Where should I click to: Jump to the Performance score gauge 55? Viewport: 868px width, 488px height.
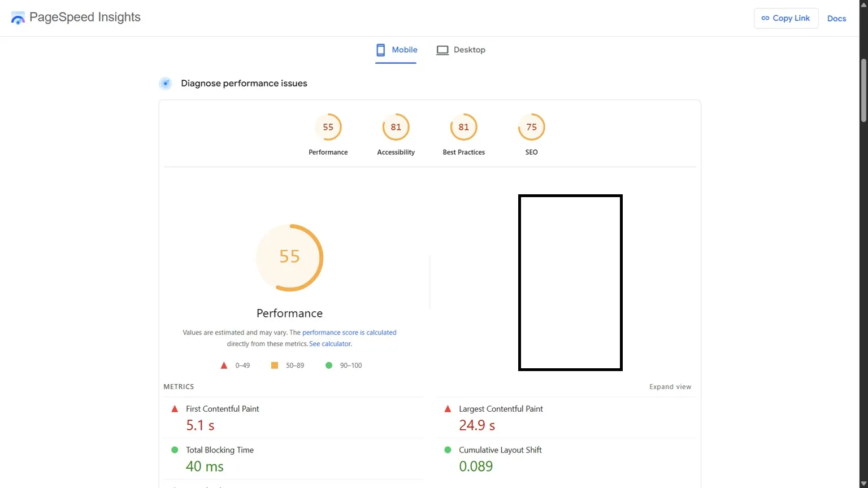click(x=328, y=127)
